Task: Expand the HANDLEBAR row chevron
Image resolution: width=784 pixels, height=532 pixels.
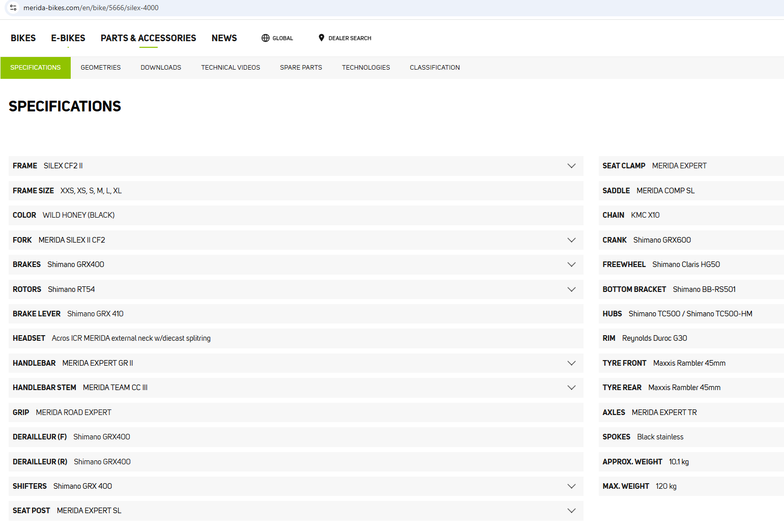Action: tap(571, 363)
